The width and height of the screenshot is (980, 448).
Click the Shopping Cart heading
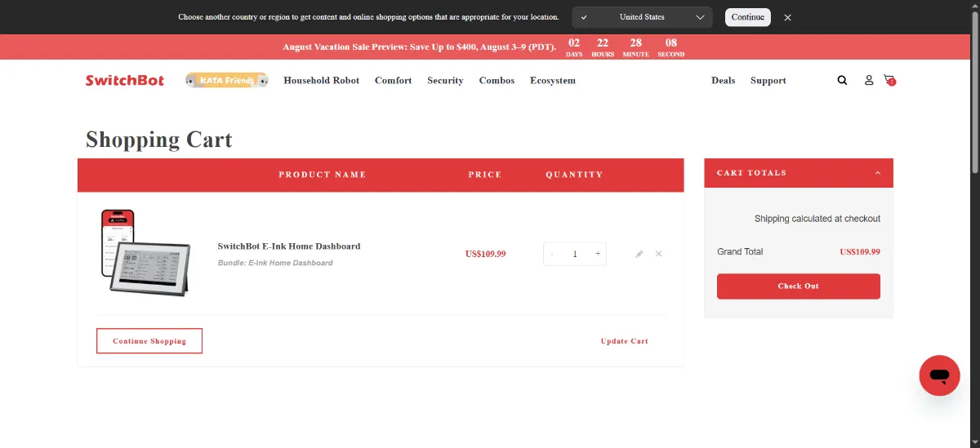159,140
